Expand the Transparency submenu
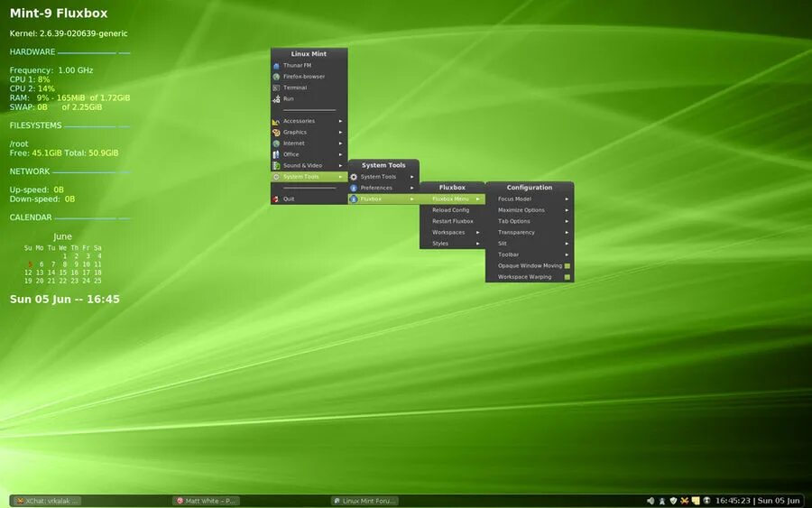 tap(530, 233)
